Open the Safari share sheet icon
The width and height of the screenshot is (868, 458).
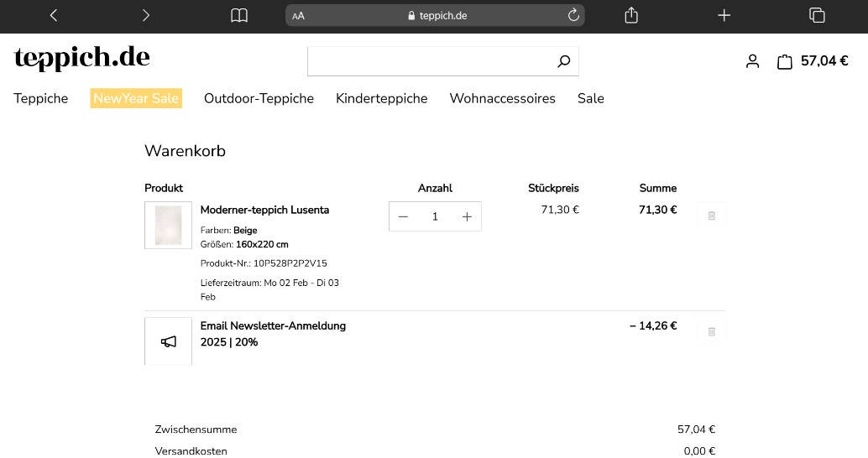[631, 15]
